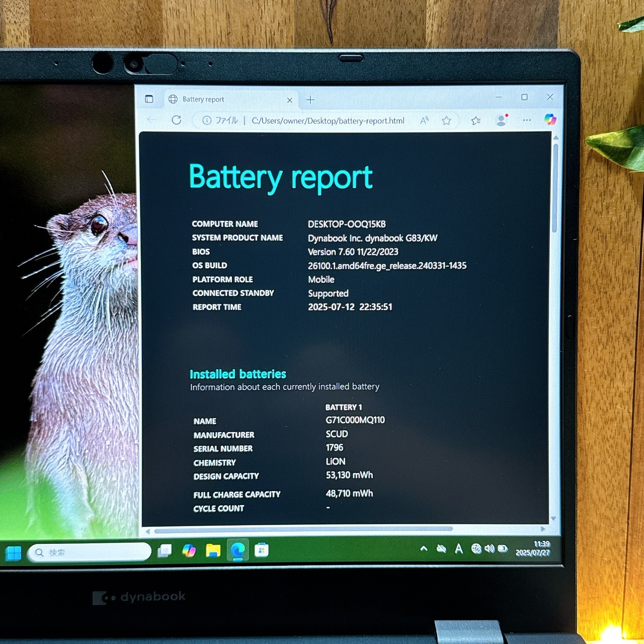The image size is (644, 644).
Task: Open the Collections panel icon
Action: (x=475, y=120)
